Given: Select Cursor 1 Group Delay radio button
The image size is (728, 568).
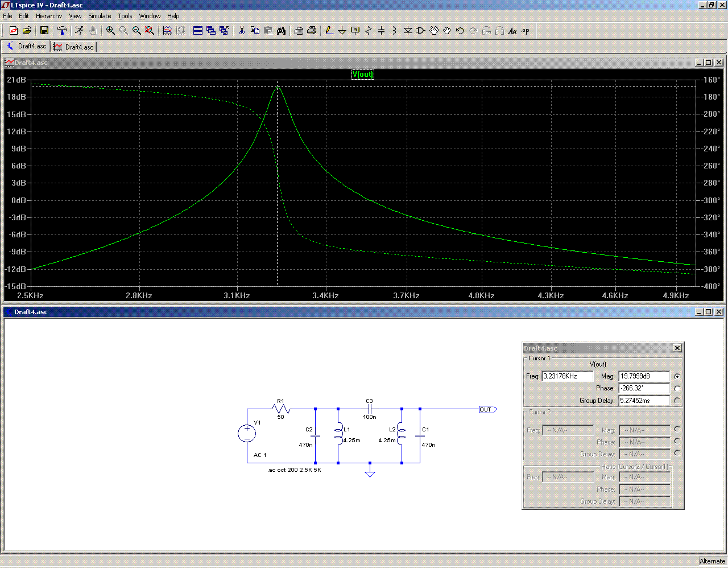Looking at the screenshot, I should tap(677, 401).
